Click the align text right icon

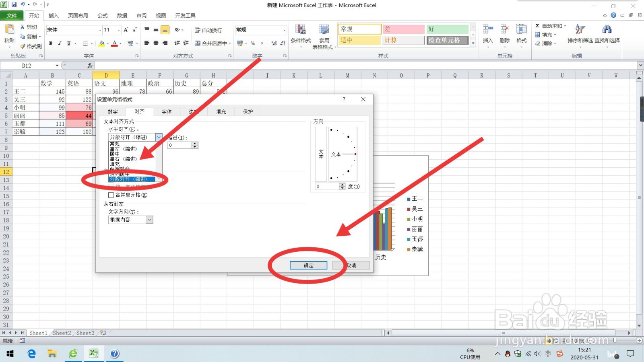(x=165, y=43)
